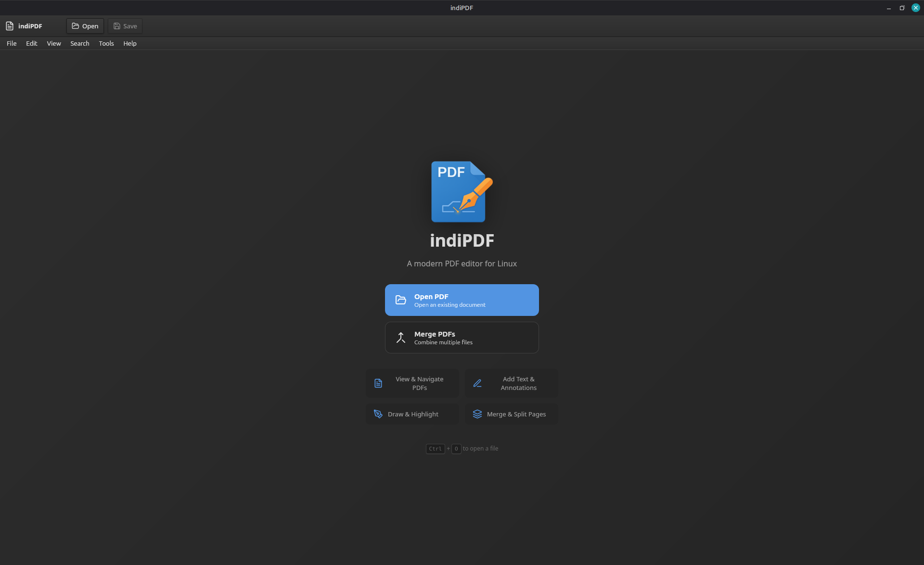
Task: Click the folder icon on Open button
Action: [x=75, y=26]
